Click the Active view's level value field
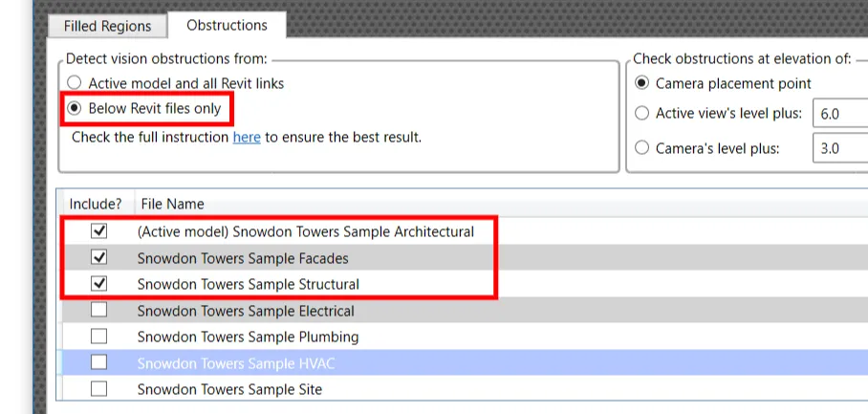 (x=839, y=114)
